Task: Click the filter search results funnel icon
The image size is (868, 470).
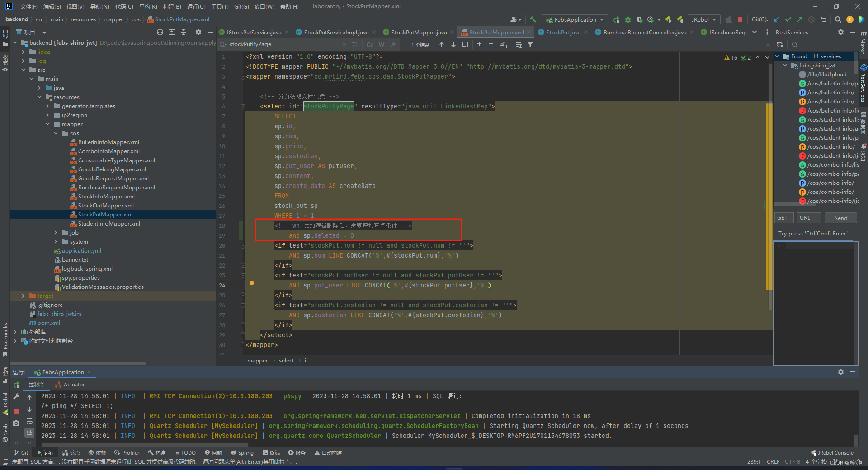Action: [530, 45]
